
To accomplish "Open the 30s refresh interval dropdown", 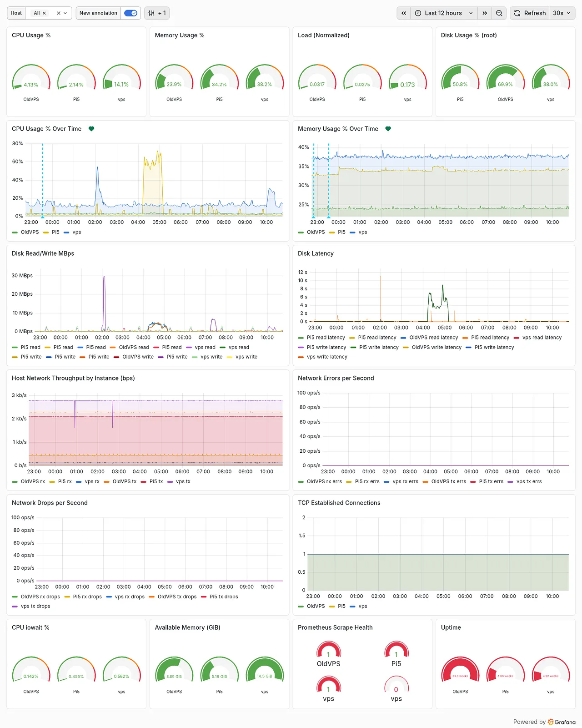I will pos(562,13).
